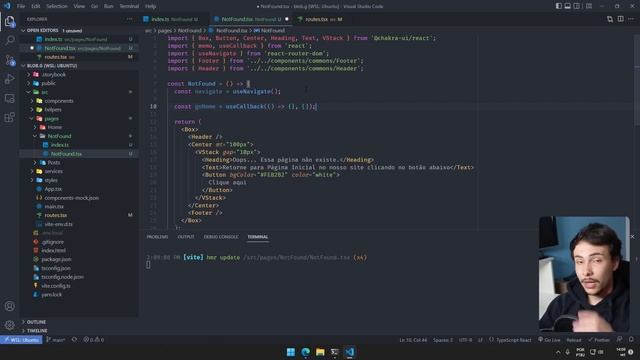This screenshot has height=360, width=640.
Task: Click the VS Code taskbar icon
Action: [349, 352]
